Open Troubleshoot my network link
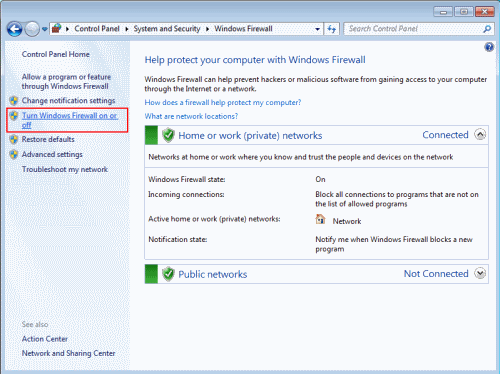 click(x=65, y=169)
